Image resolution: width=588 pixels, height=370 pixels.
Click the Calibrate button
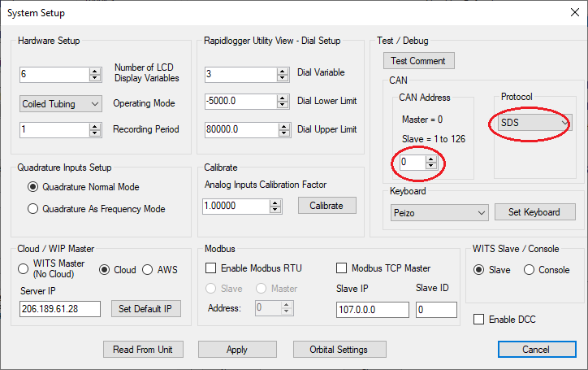(326, 206)
